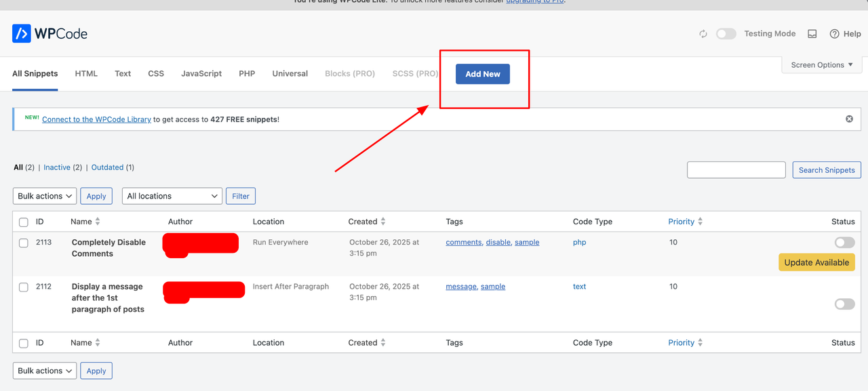Switch to the All Snippets tab
Screen dimensions: 868x391
click(35, 73)
